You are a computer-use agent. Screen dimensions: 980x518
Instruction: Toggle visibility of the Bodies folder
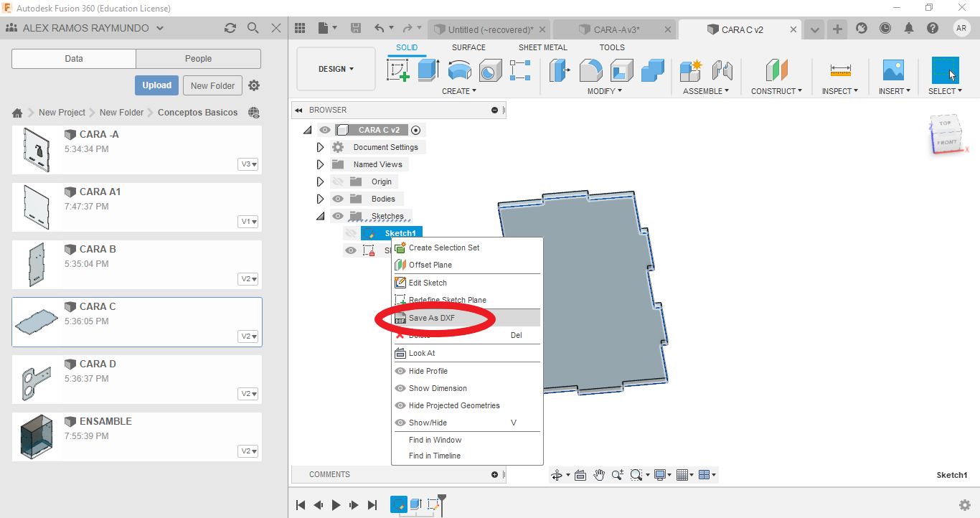tap(338, 199)
